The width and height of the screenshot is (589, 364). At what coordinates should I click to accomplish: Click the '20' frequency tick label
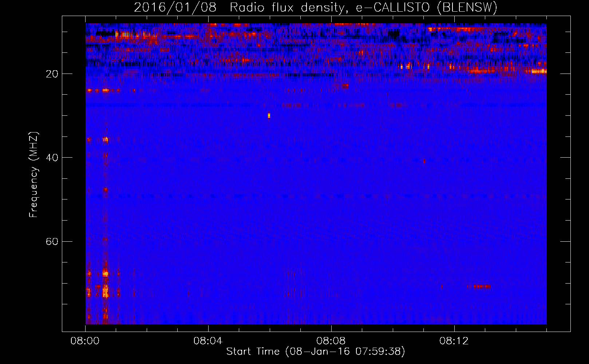point(52,74)
